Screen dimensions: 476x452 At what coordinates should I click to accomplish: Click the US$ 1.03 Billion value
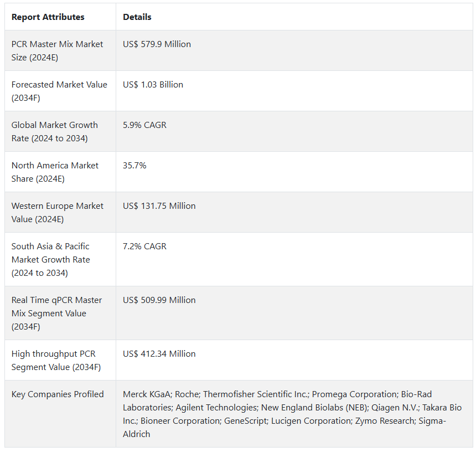point(153,85)
